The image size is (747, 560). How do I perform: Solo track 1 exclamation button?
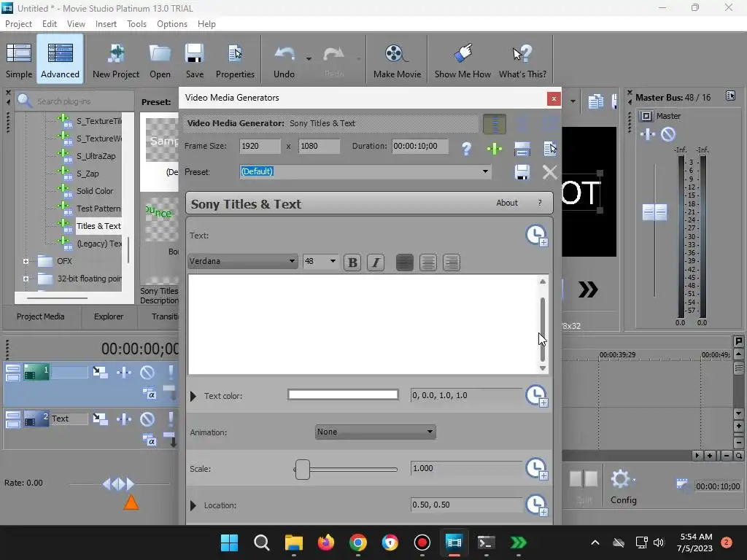point(171,373)
